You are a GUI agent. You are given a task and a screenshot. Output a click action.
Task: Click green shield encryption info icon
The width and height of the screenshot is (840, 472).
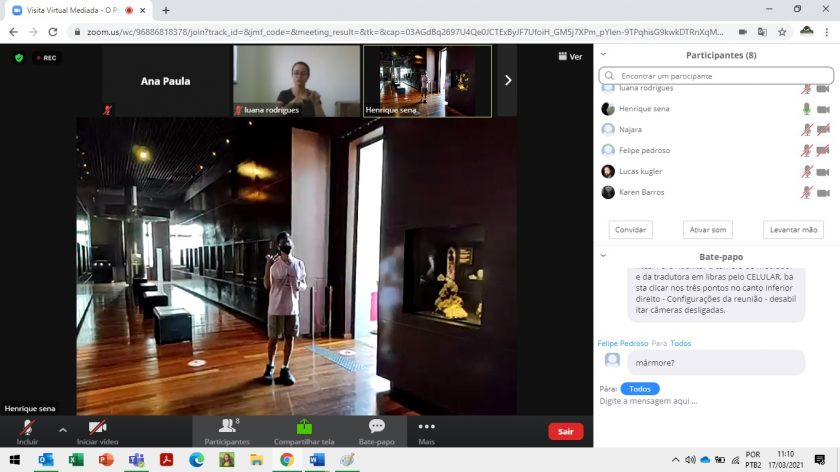click(19, 57)
